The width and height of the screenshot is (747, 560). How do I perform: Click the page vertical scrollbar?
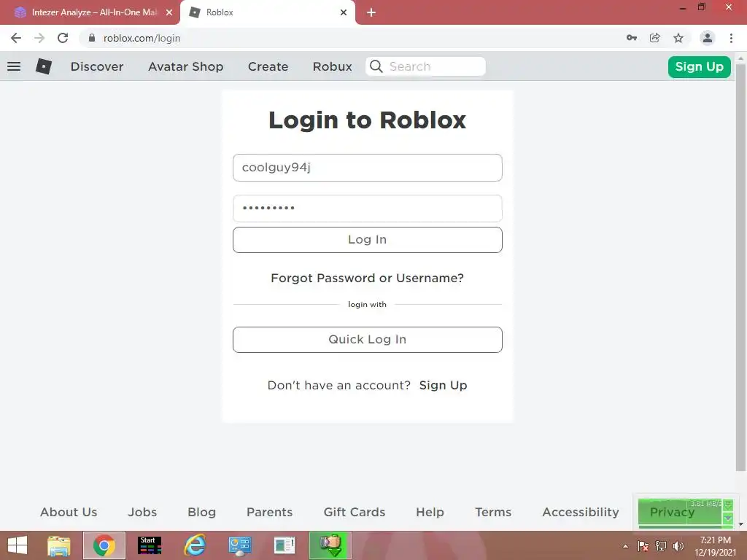coord(740,267)
